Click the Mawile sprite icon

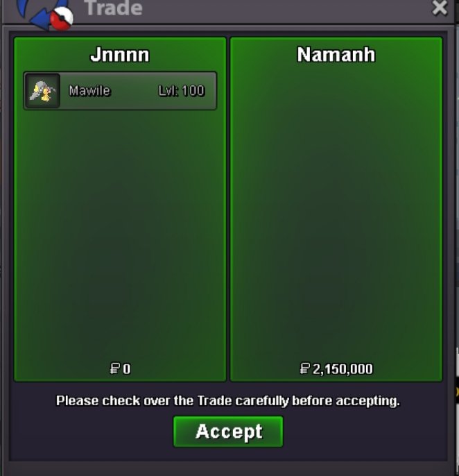[42, 90]
